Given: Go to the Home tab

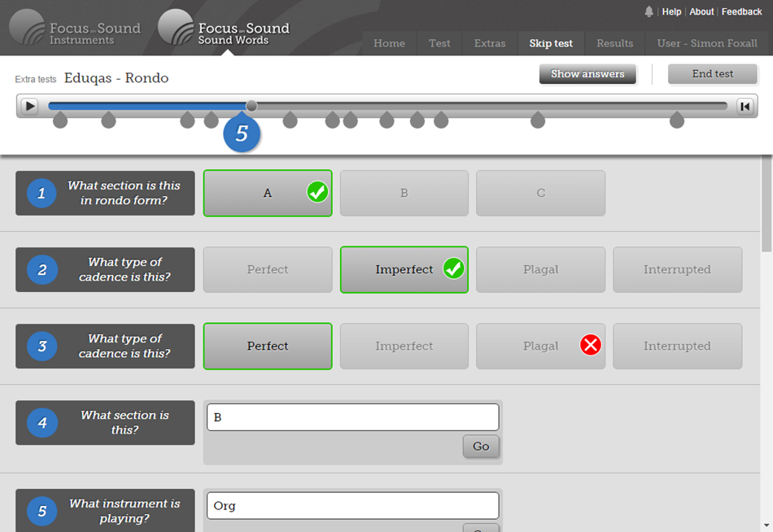Looking at the screenshot, I should pos(390,43).
